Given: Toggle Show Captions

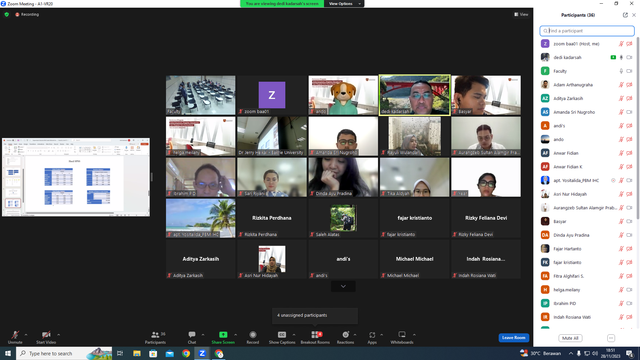Looking at the screenshot, I should pyautogui.click(x=282, y=337).
